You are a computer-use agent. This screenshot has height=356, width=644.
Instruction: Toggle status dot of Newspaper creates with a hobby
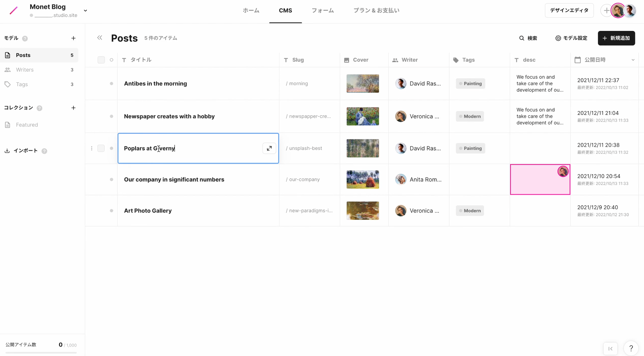click(x=112, y=116)
